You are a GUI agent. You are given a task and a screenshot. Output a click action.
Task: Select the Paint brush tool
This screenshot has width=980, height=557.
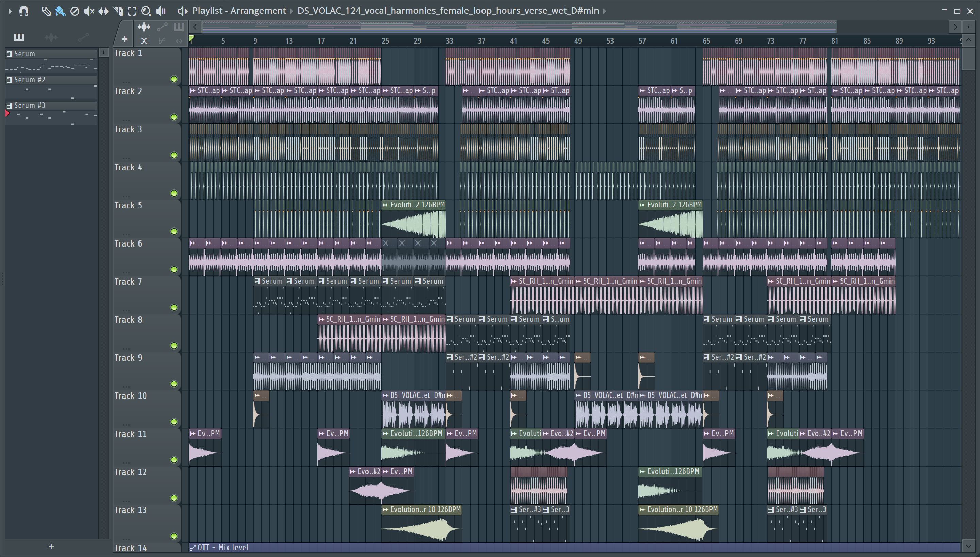pos(60,11)
